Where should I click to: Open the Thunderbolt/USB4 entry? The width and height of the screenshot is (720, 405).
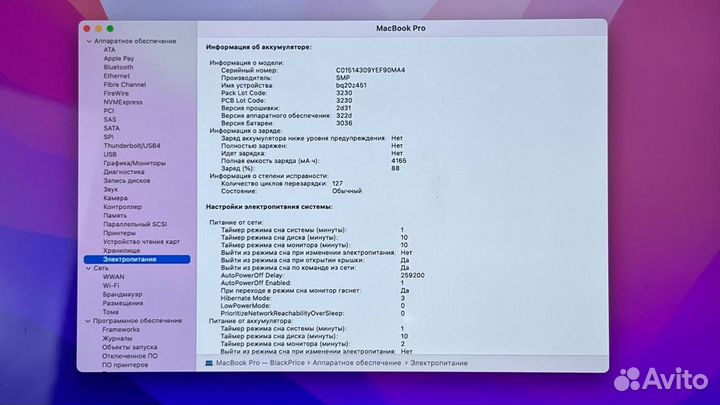132,146
